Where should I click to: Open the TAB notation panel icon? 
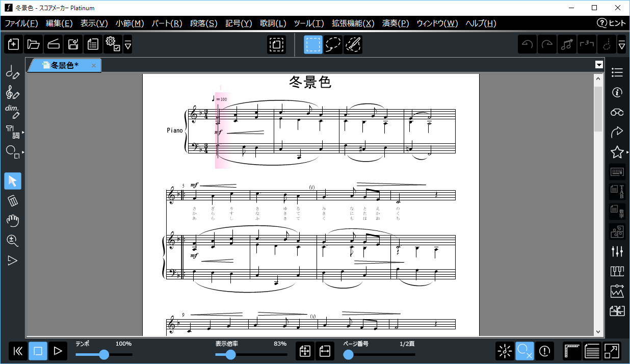click(x=617, y=192)
